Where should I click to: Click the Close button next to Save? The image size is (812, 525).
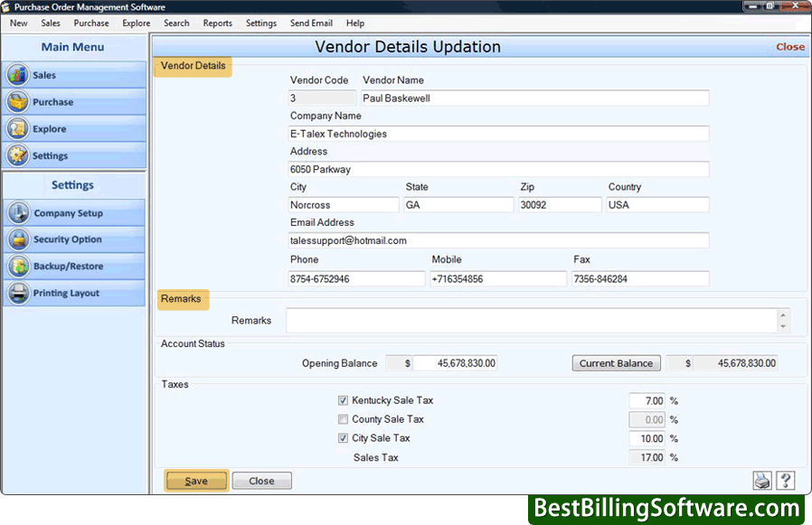pyautogui.click(x=261, y=481)
